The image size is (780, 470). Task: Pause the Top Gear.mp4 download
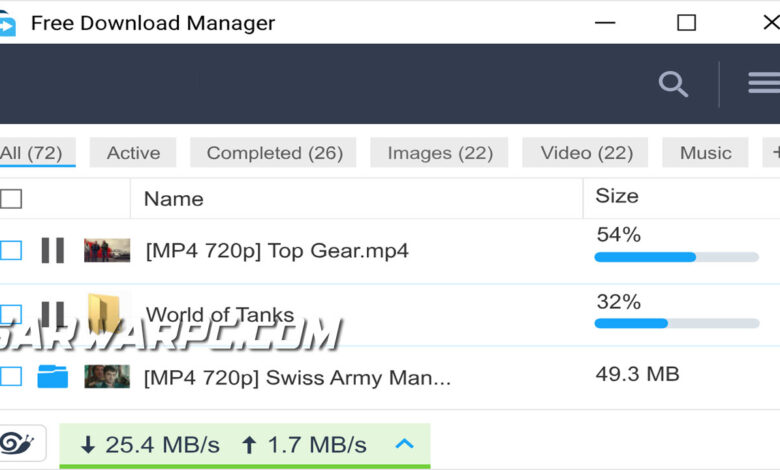[x=53, y=250]
